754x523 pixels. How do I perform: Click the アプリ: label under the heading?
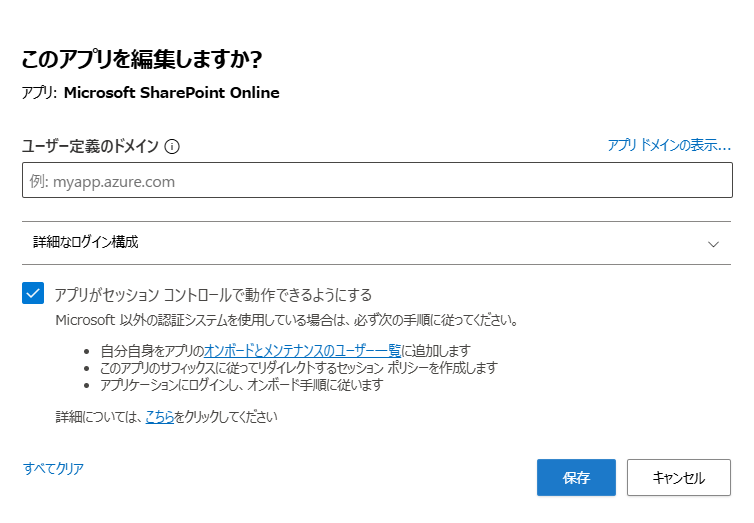(x=40, y=93)
